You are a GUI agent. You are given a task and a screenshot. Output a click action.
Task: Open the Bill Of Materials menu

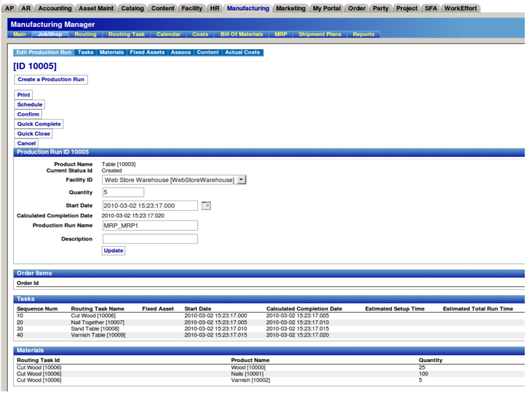pos(242,34)
